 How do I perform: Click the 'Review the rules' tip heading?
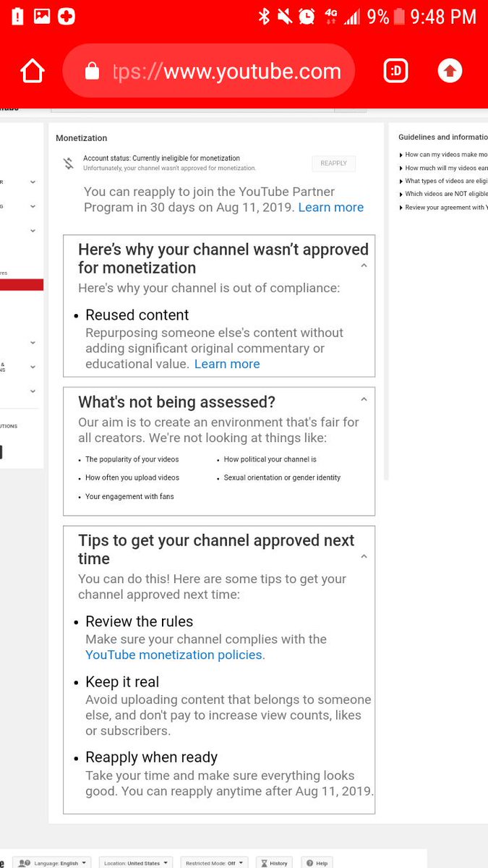tap(139, 621)
